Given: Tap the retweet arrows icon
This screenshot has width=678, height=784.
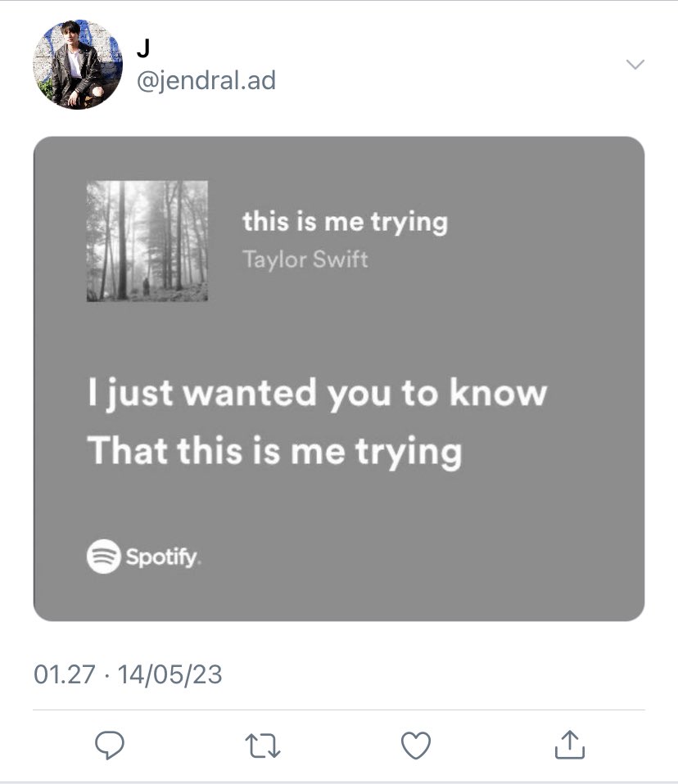Looking at the screenshot, I should click(x=263, y=745).
